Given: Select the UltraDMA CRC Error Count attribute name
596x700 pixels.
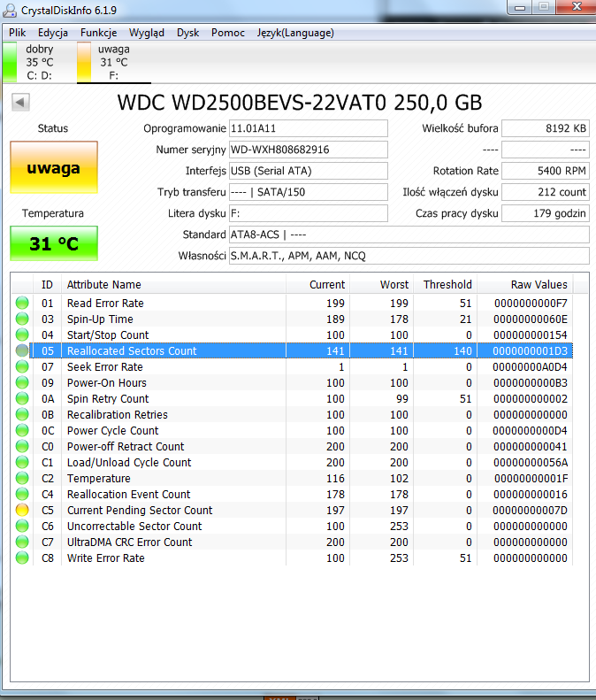Looking at the screenshot, I should coord(129,542).
